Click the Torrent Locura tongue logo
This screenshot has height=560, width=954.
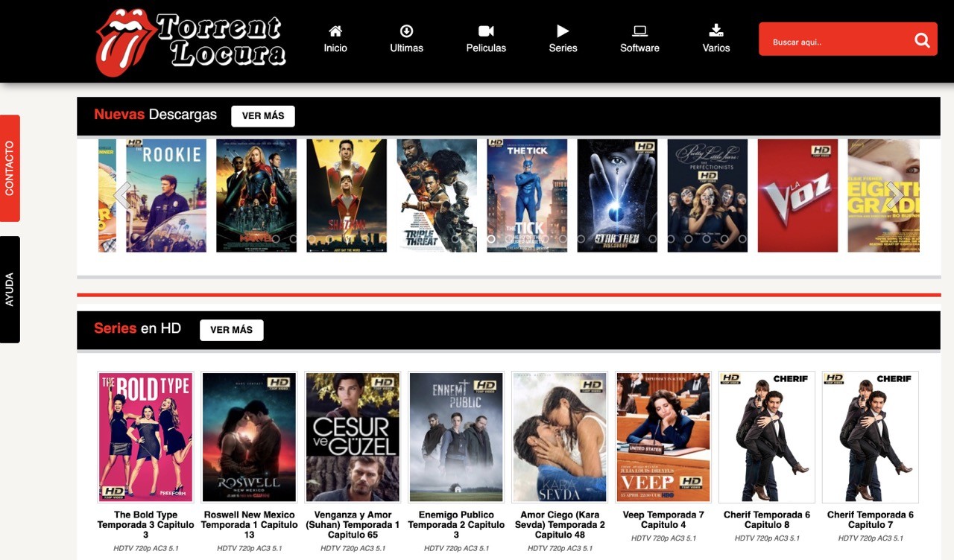127,41
